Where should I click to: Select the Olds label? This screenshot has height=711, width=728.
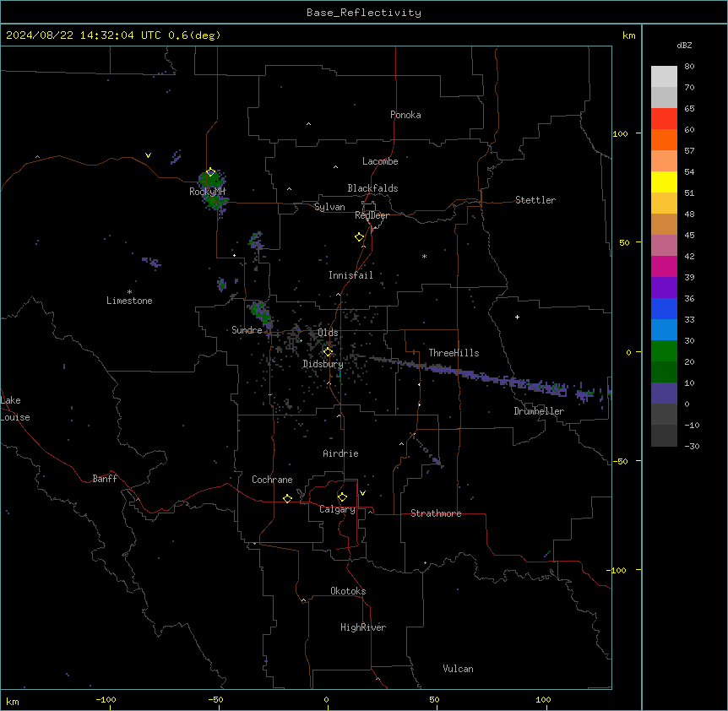click(x=328, y=333)
